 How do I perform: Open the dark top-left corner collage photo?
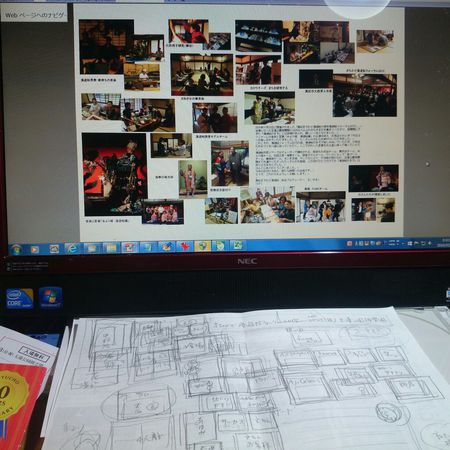pos(106,47)
